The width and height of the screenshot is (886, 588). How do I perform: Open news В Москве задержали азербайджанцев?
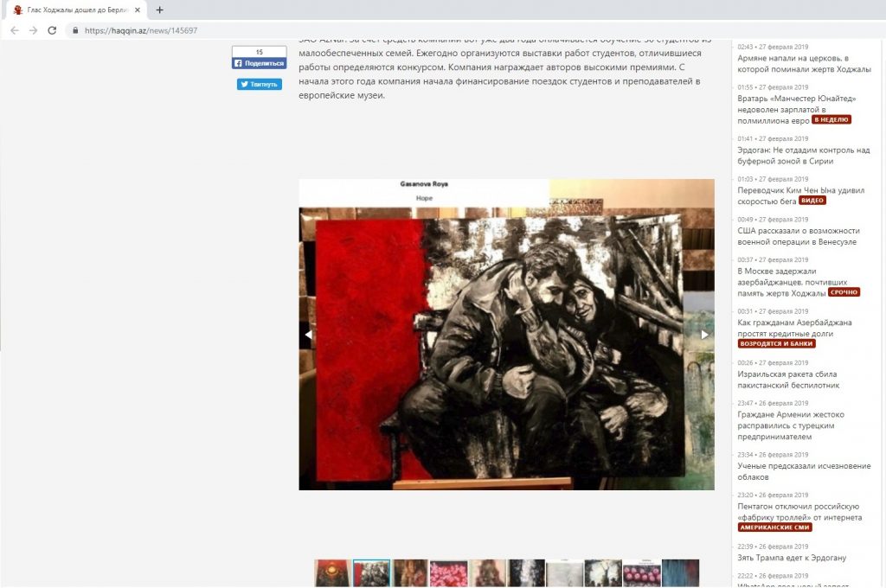(x=793, y=282)
